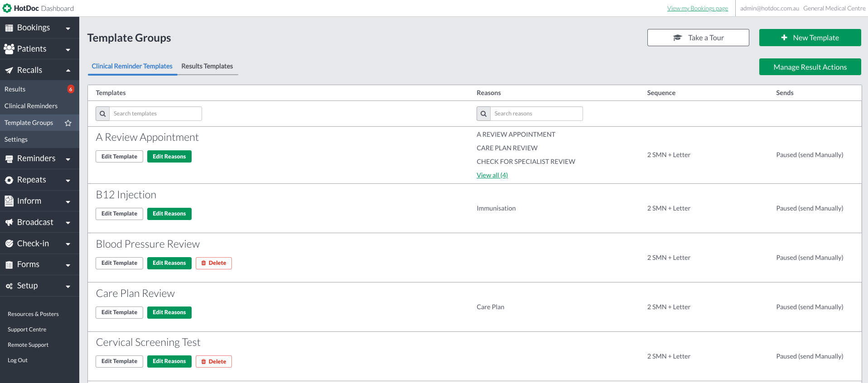The height and width of the screenshot is (383, 868).
Task: Select Template Groups sidebar item
Action: pos(39,123)
